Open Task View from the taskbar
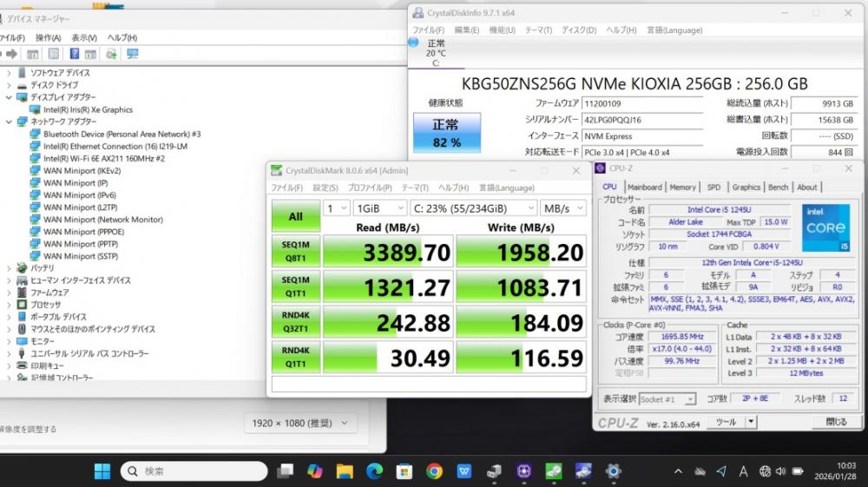This screenshot has width=868, height=487. pos(285,471)
